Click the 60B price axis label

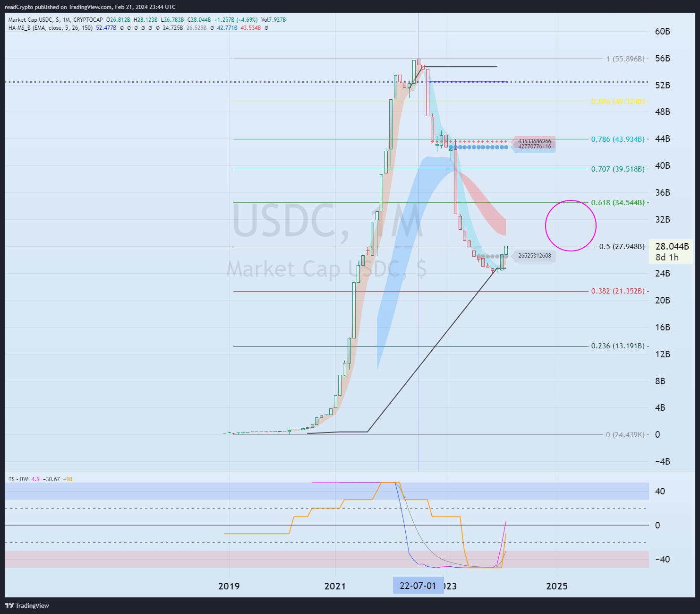663,32
